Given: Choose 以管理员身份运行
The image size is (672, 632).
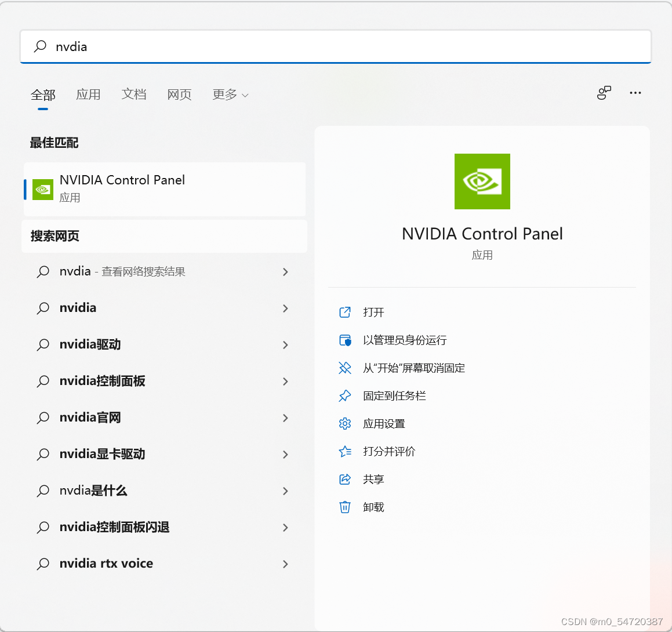Looking at the screenshot, I should click(405, 340).
